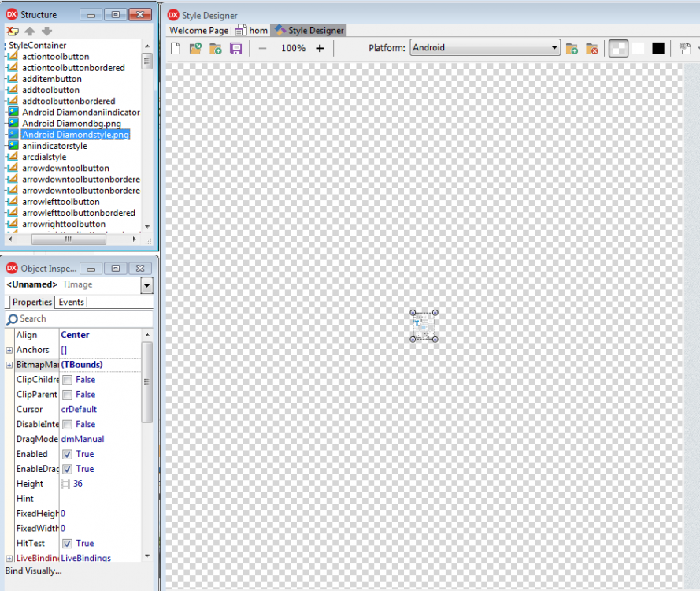Toggle the DisableInterceptors checkbox
This screenshot has height=591, width=700.
point(68,425)
